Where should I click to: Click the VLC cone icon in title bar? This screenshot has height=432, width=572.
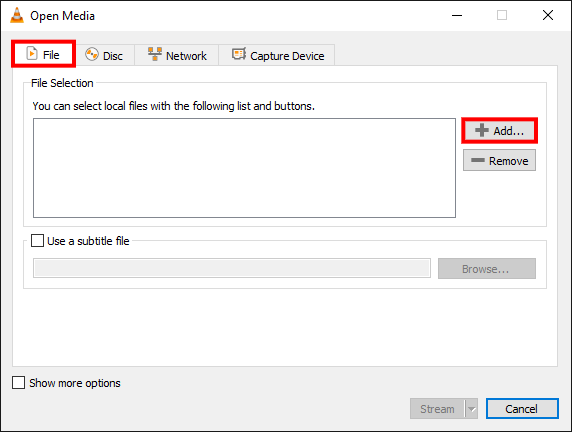point(17,15)
